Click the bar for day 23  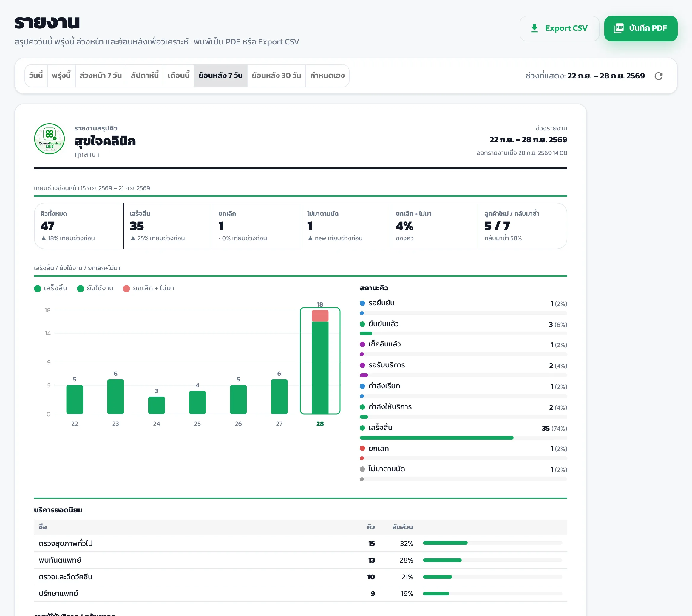pos(115,397)
